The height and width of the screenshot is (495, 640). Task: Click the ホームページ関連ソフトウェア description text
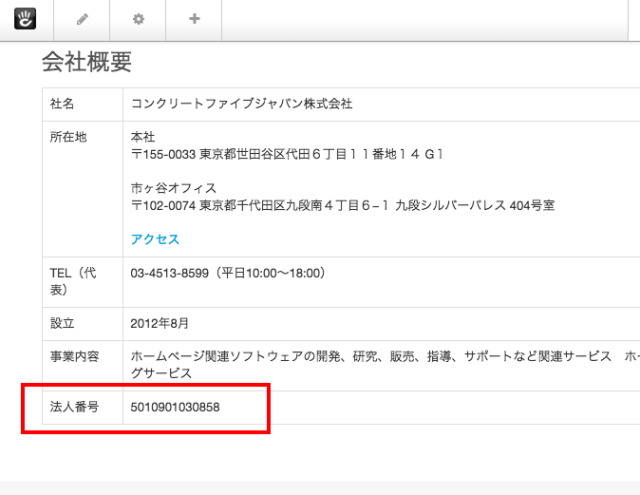385,365
